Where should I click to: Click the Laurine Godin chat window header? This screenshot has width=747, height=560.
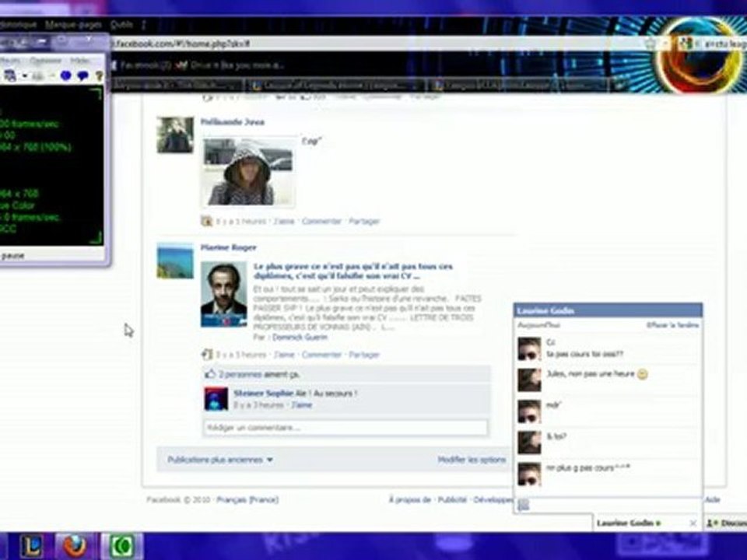point(608,310)
